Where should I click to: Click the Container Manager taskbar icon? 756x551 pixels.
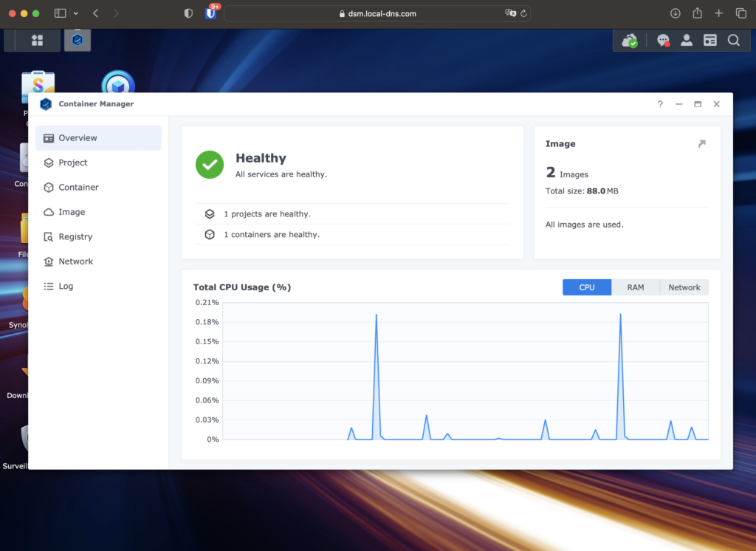[x=78, y=41]
